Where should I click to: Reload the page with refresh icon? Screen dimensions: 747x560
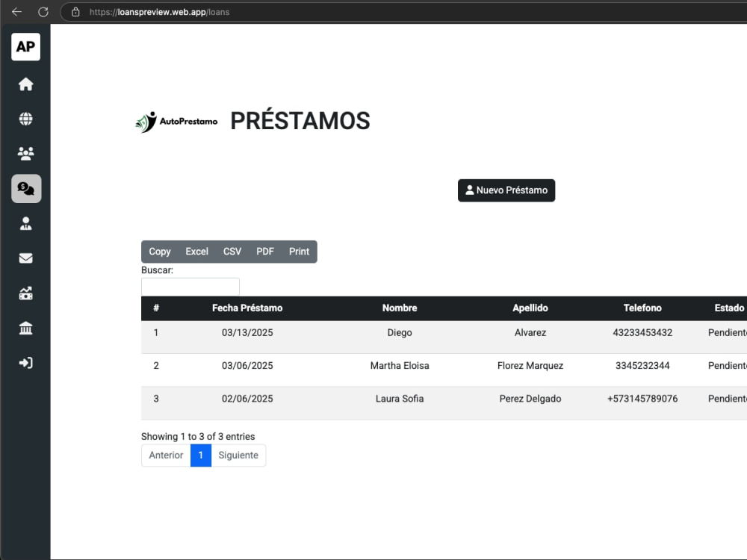tap(43, 12)
